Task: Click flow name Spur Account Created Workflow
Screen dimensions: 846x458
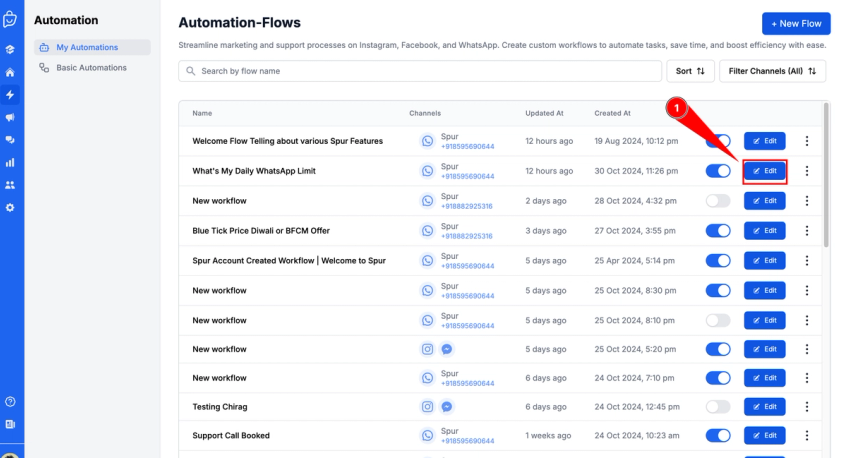Action: click(x=289, y=261)
